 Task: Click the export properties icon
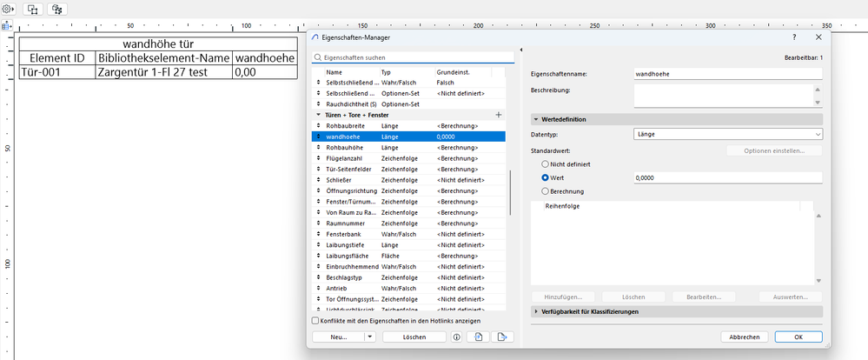[502, 337]
